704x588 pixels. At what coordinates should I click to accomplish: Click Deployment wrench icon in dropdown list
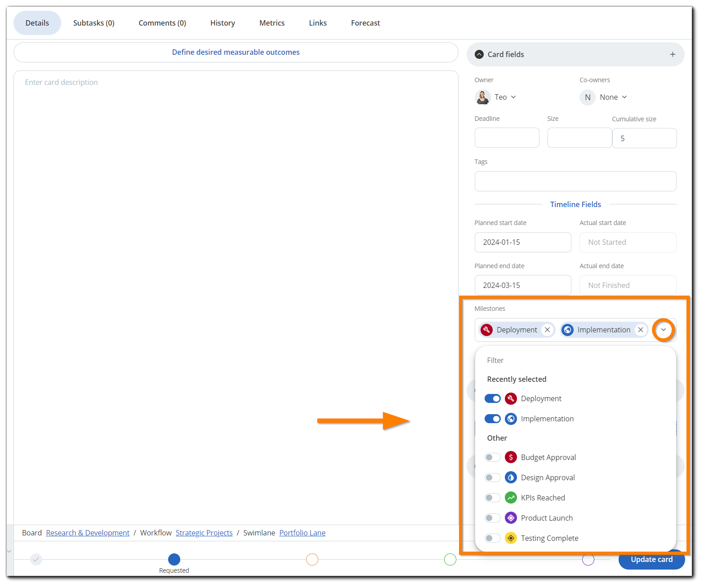coord(511,398)
